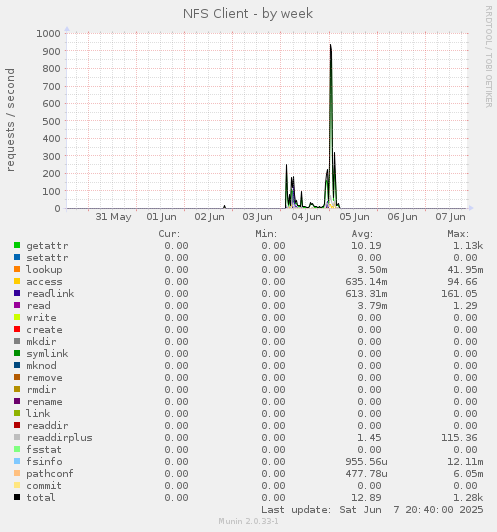Click the create red legend swatch
This screenshot has height=532, width=497.
[17, 329]
